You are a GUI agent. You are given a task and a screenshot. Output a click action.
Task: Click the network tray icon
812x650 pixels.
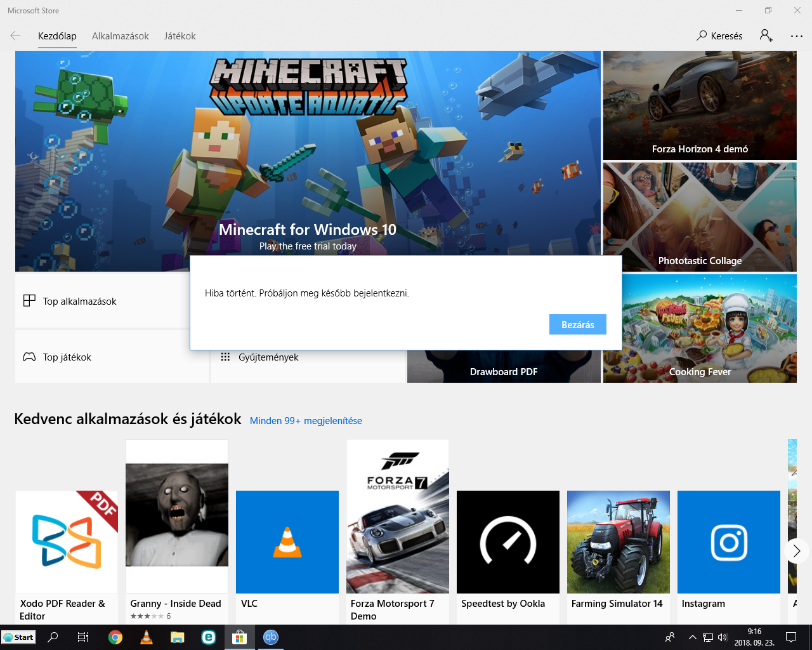tap(708, 637)
